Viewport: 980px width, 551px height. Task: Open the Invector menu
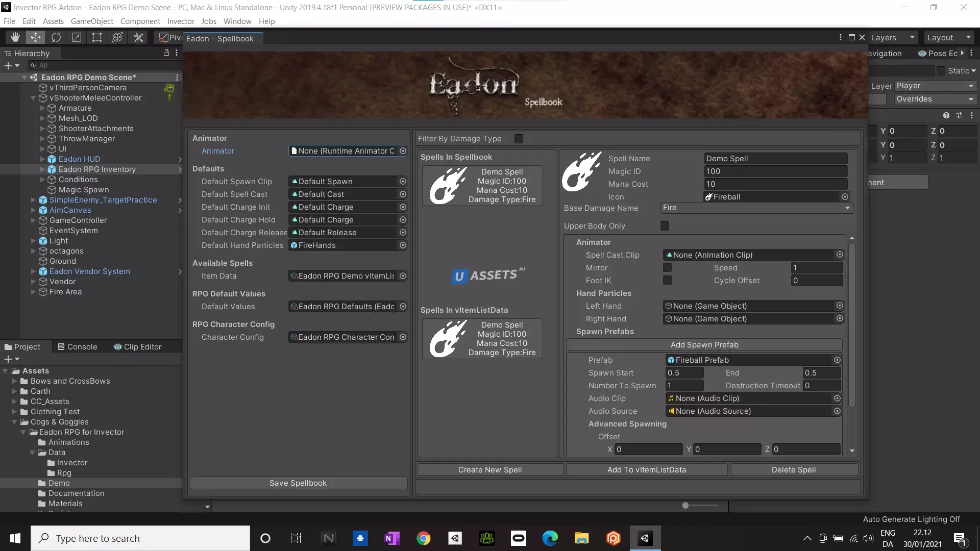(181, 21)
